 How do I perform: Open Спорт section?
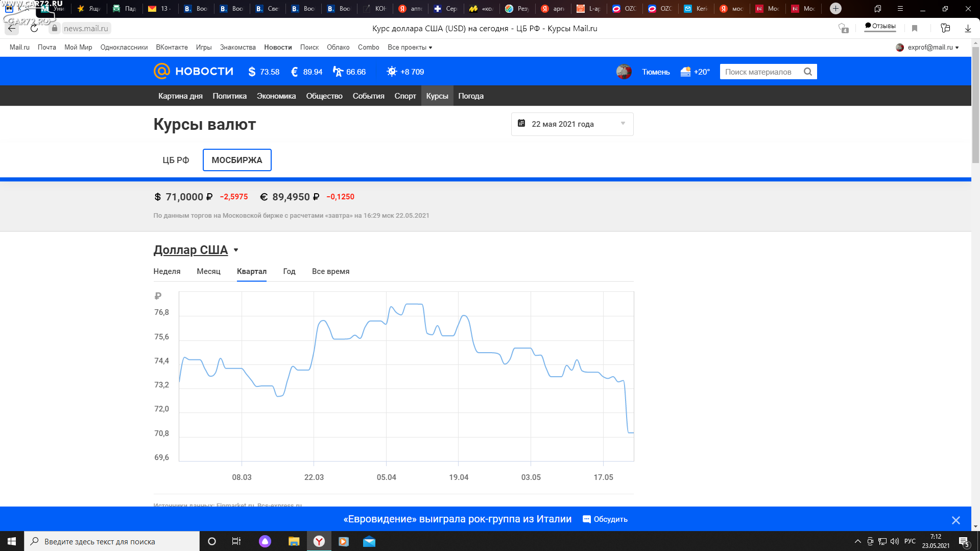coord(405,96)
